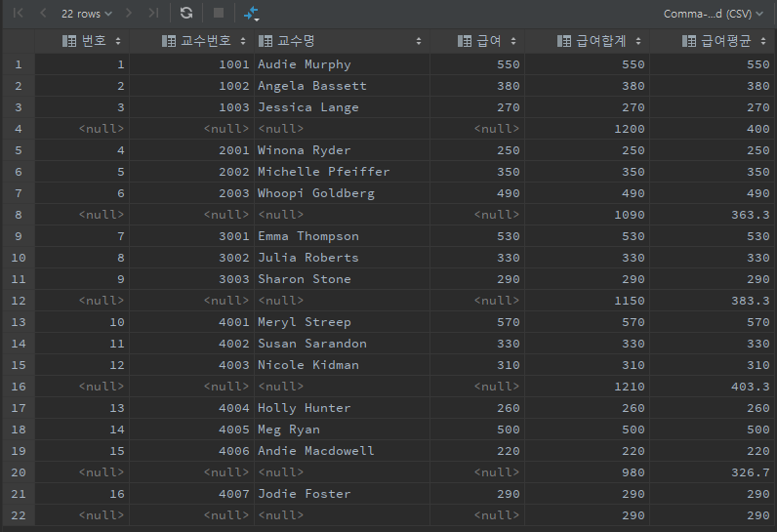Select the Audie Murphy cell
Screen dimensions: 777x532
click(x=342, y=64)
